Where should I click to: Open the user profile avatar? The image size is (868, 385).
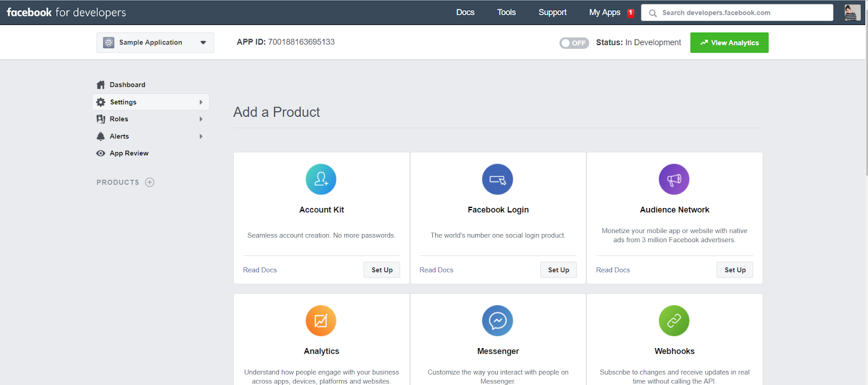[852, 12]
